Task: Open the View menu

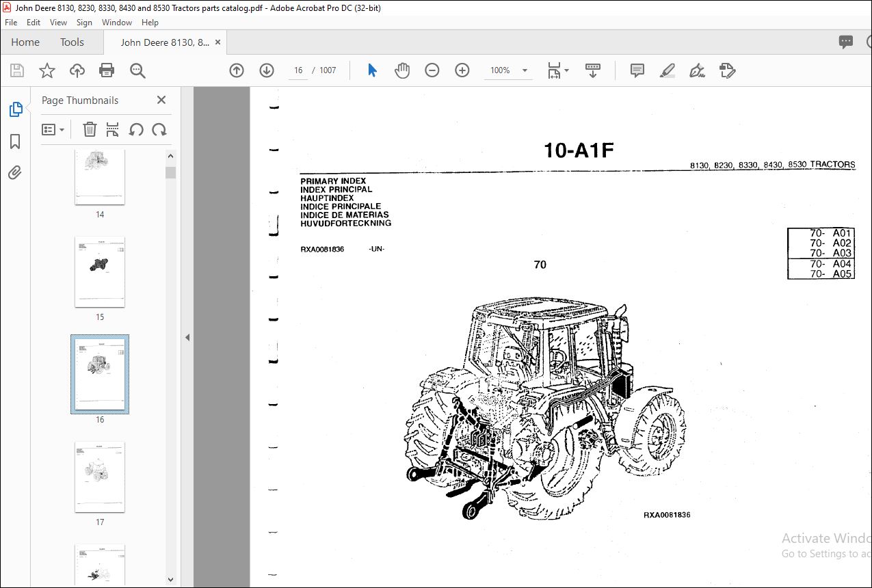Action: tap(59, 23)
